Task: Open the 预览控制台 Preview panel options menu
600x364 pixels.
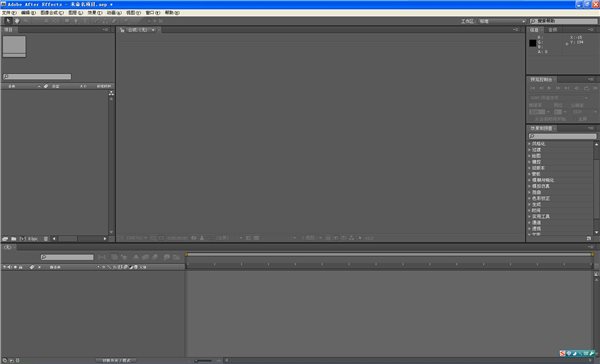Action: point(591,79)
